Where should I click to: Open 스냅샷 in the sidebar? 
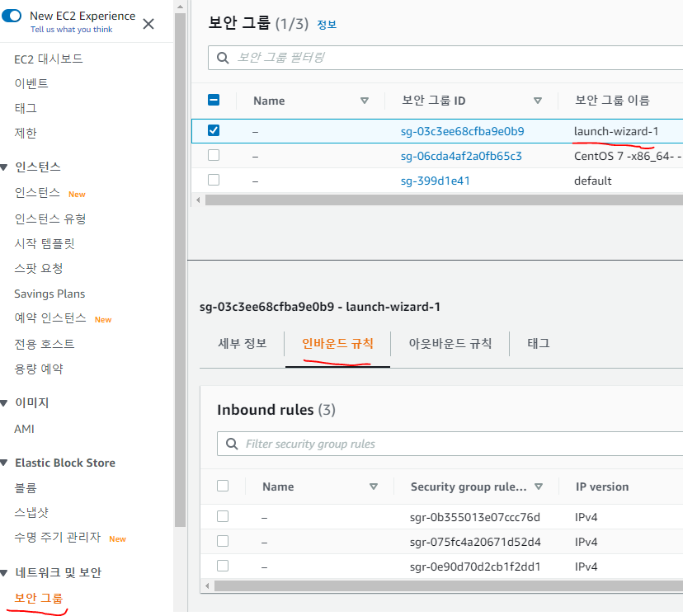coord(31,512)
